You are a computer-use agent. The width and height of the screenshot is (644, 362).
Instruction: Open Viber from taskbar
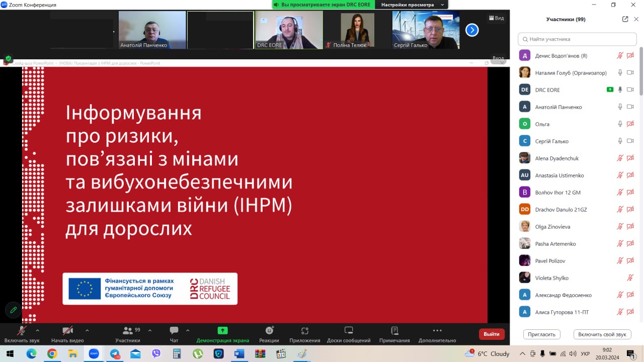[x=156, y=353]
